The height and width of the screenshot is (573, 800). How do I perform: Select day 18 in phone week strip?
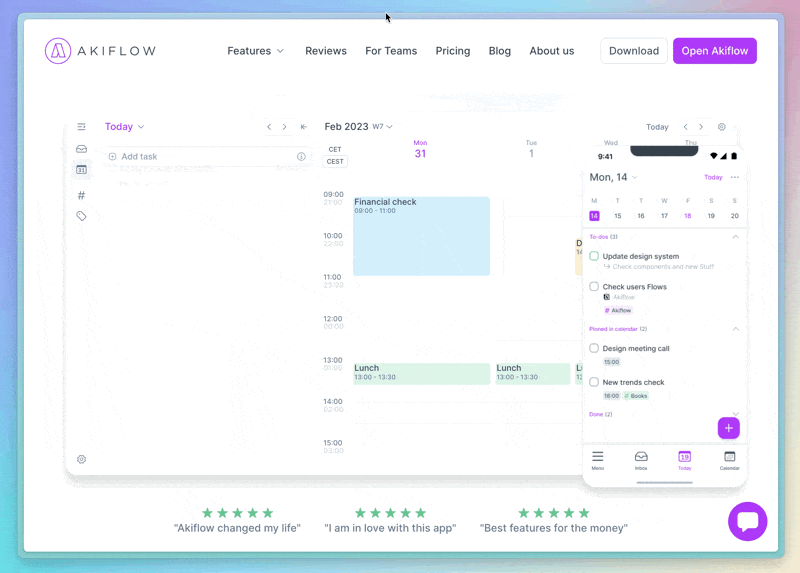point(688,216)
